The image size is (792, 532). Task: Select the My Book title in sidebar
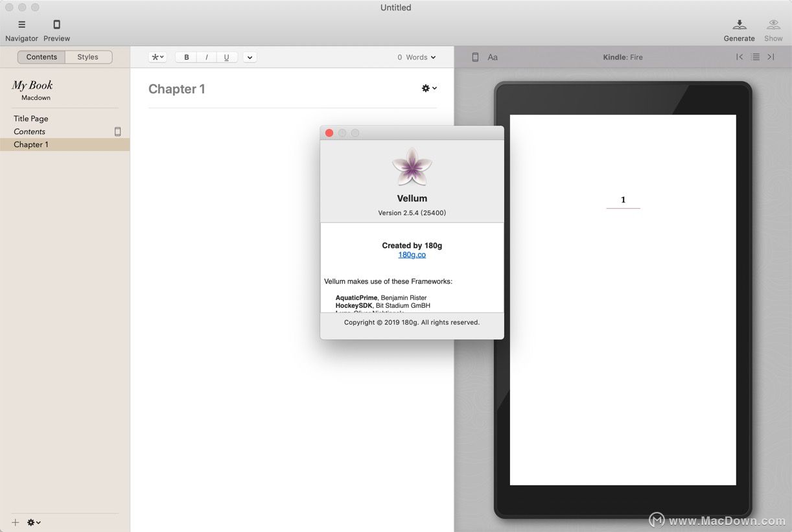32,85
